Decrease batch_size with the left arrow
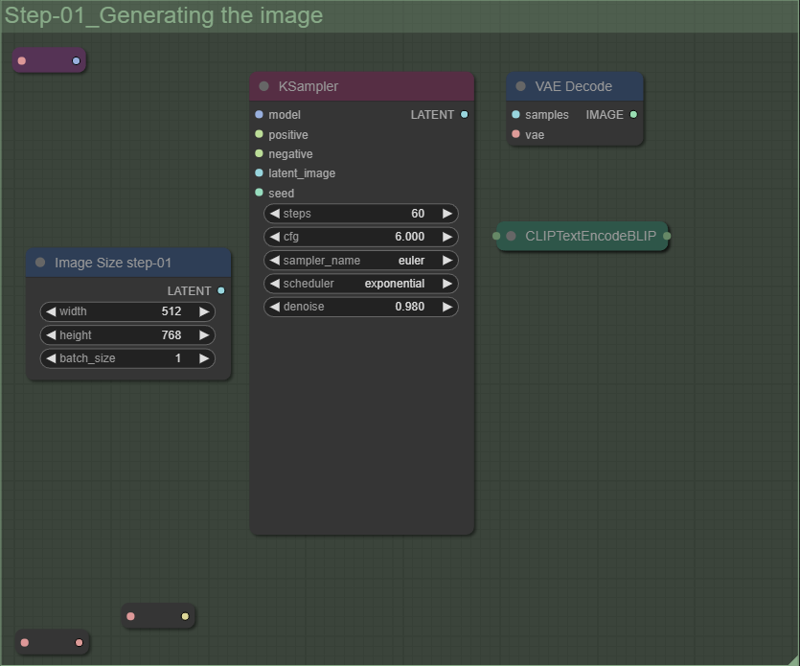Viewport: 800px width, 666px height. click(x=51, y=358)
